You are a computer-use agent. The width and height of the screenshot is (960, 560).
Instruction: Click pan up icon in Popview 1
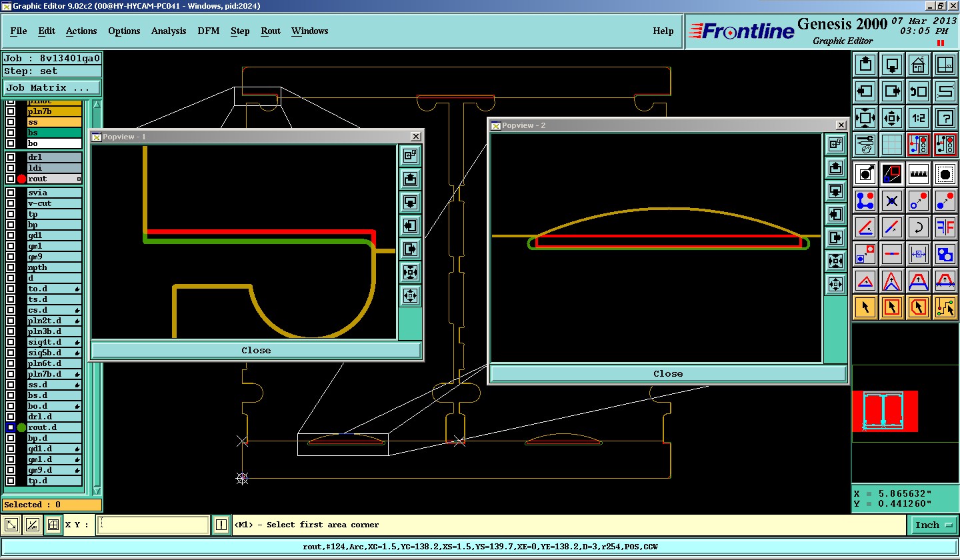click(410, 179)
